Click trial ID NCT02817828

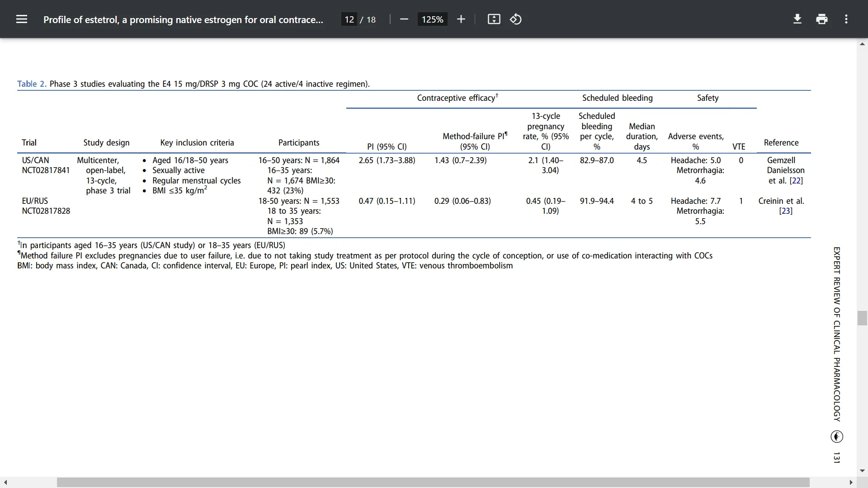point(46,211)
